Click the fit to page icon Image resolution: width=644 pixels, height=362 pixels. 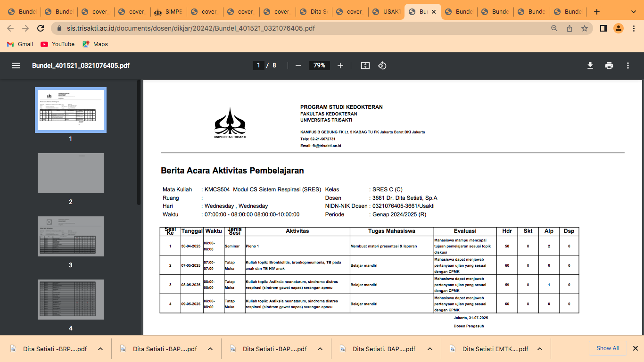365,66
